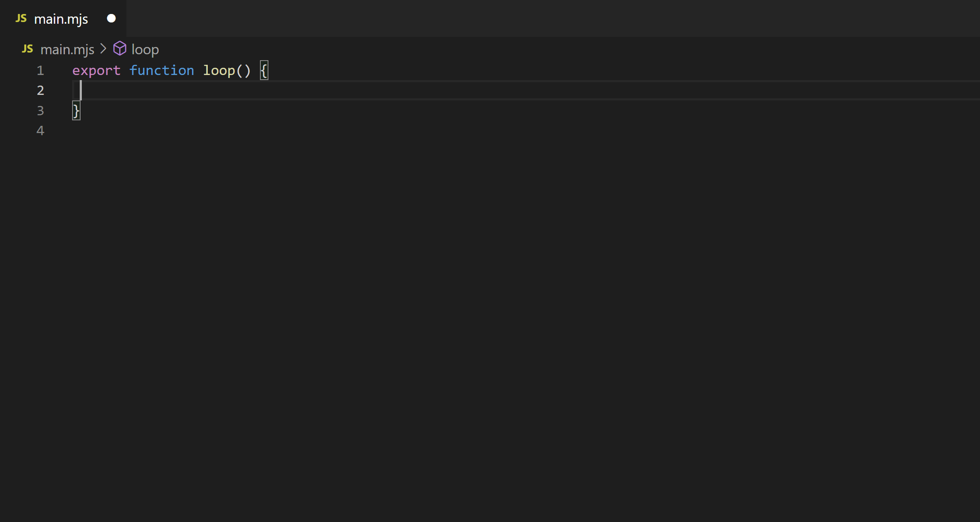Click line number 2 in gutter

(40, 90)
